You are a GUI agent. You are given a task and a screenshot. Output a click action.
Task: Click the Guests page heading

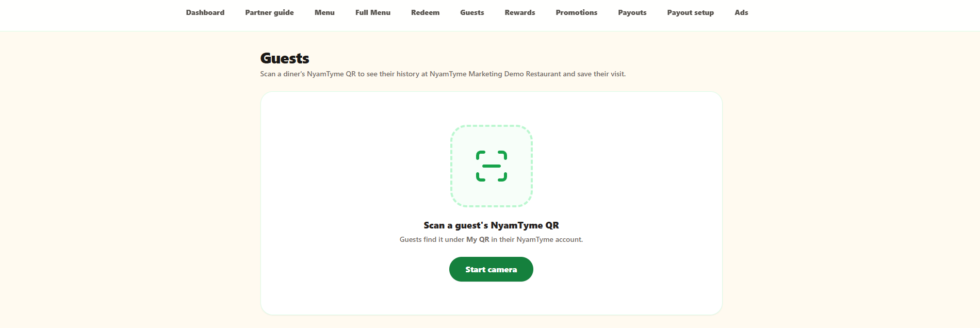pos(285,58)
